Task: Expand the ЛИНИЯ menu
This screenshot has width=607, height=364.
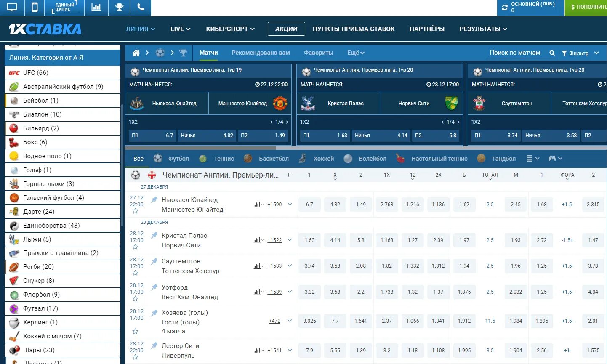Action: (x=141, y=29)
